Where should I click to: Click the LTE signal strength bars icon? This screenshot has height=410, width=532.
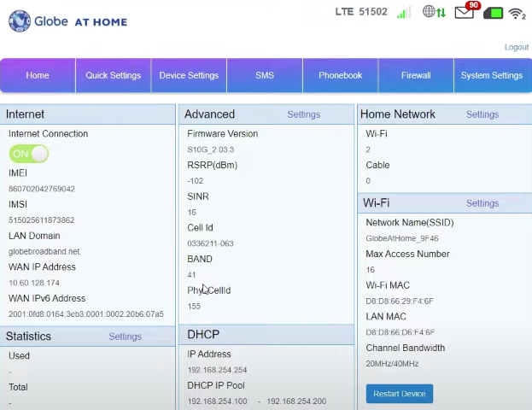click(403, 13)
